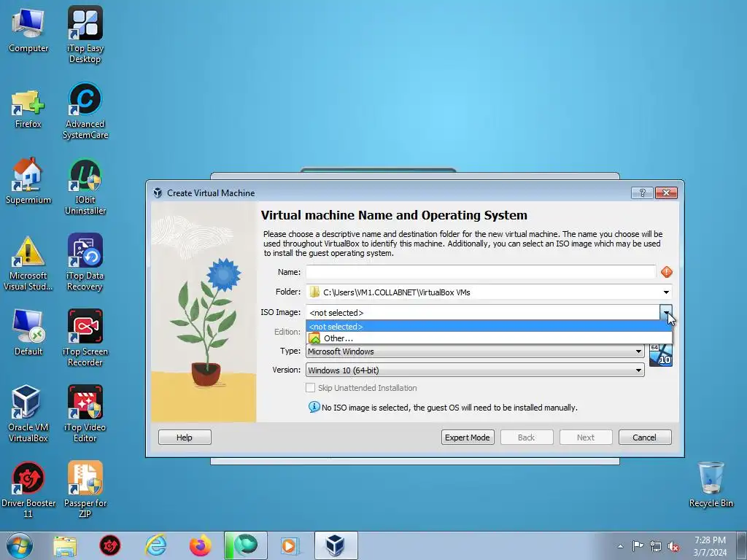The width and height of the screenshot is (747, 560).
Task: Open Driver Booster taskbar icon
Action: pos(110,545)
